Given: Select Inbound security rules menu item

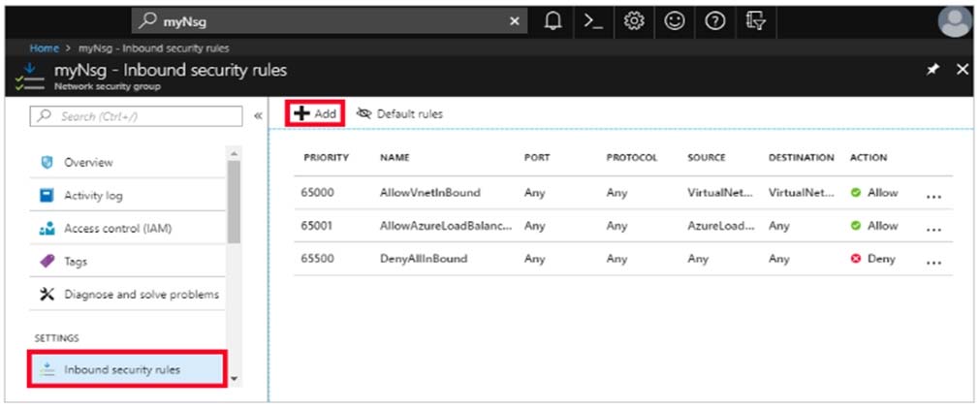Looking at the screenshot, I should (126, 369).
